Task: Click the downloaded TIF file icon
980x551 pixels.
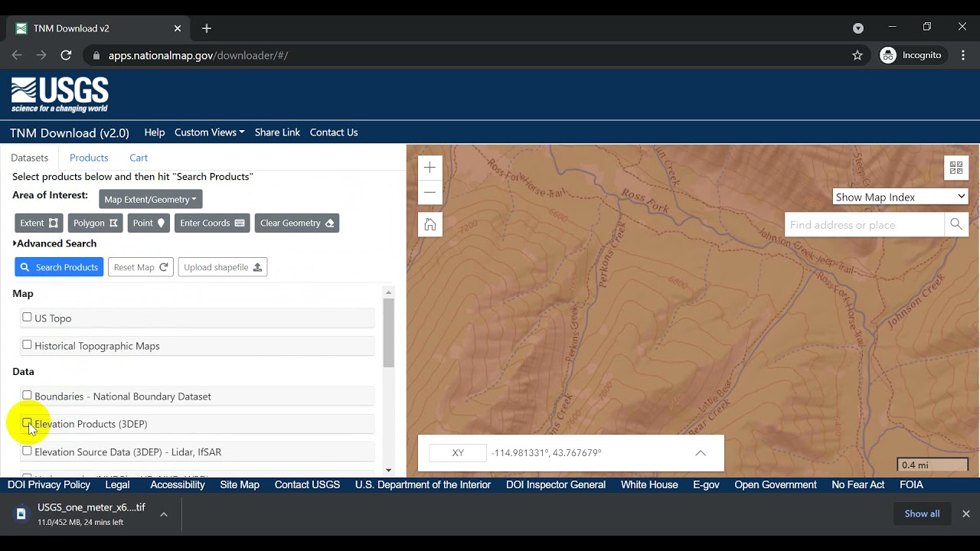Action: pyautogui.click(x=21, y=514)
